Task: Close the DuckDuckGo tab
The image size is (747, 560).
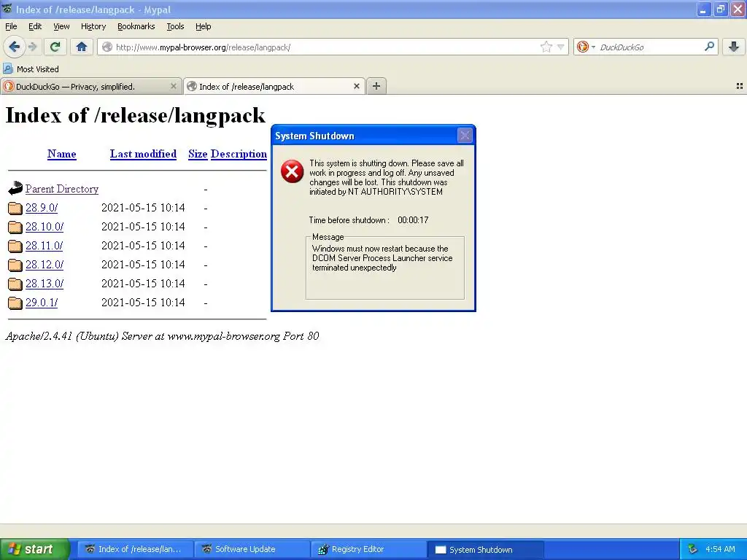Action: 174,86
